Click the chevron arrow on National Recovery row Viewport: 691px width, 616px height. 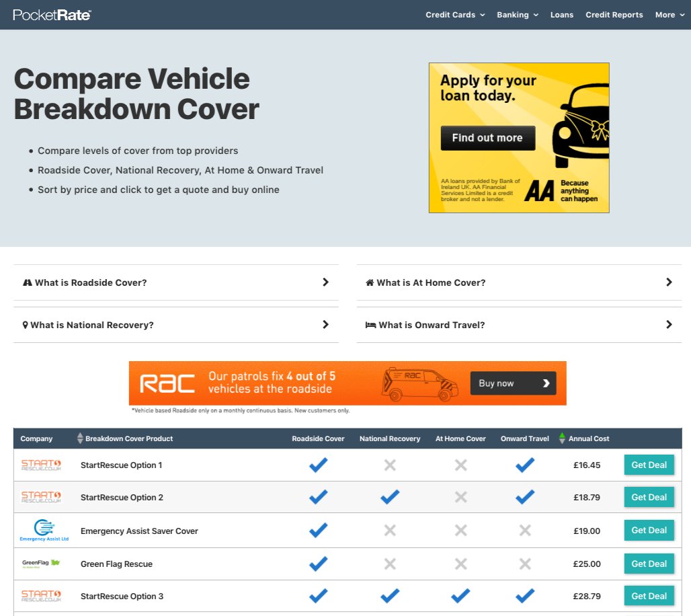[325, 325]
